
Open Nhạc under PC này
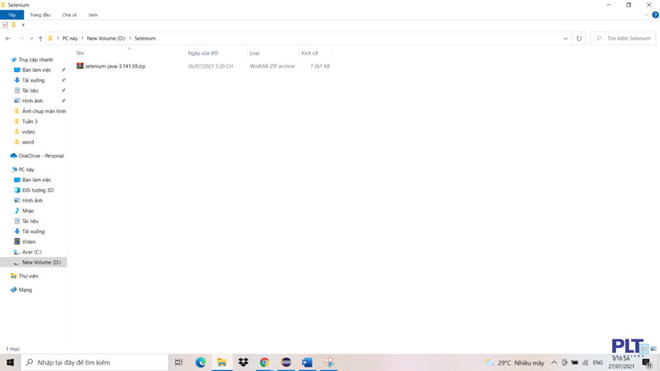28,211
